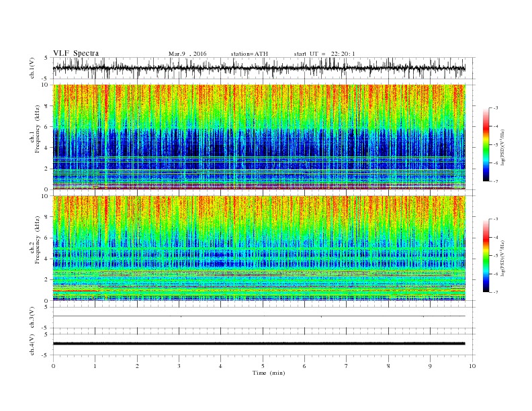Click the ch.2 spectrogram panel

click(x=259, y=248)
